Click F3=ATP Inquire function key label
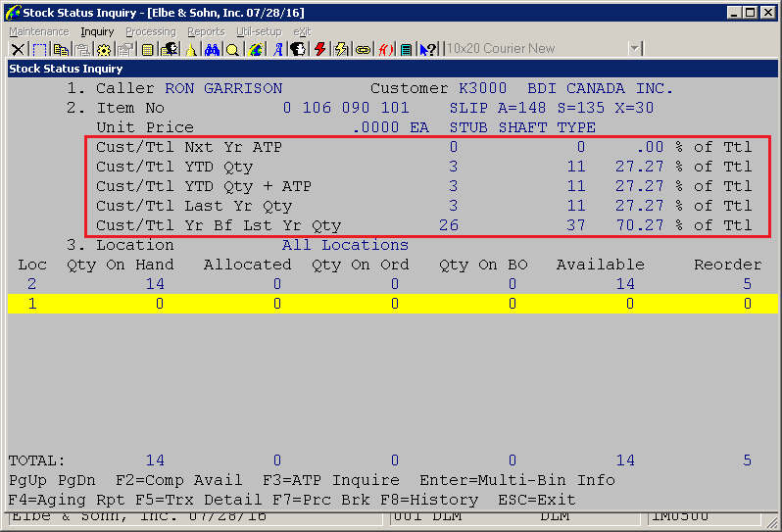The width and height of the screenshot is (782, 532). pyautogui.click(x=330, y=480)
